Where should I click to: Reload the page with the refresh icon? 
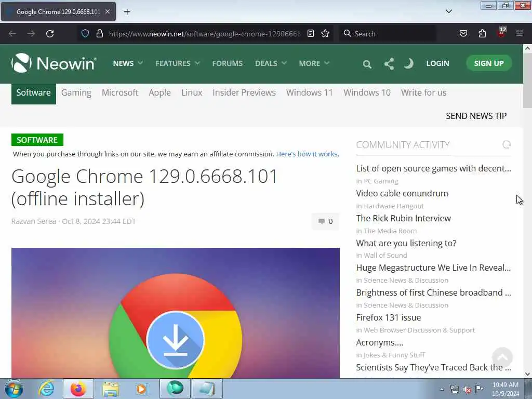coord(50,34)
